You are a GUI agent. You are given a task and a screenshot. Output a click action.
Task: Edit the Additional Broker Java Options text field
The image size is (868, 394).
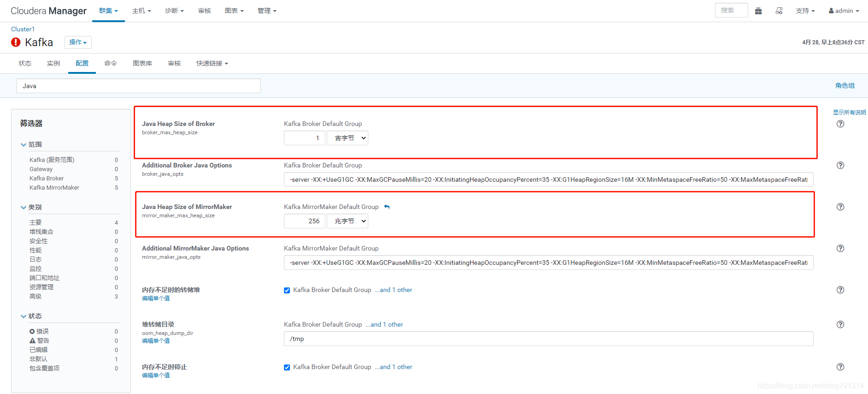(549, 179)
